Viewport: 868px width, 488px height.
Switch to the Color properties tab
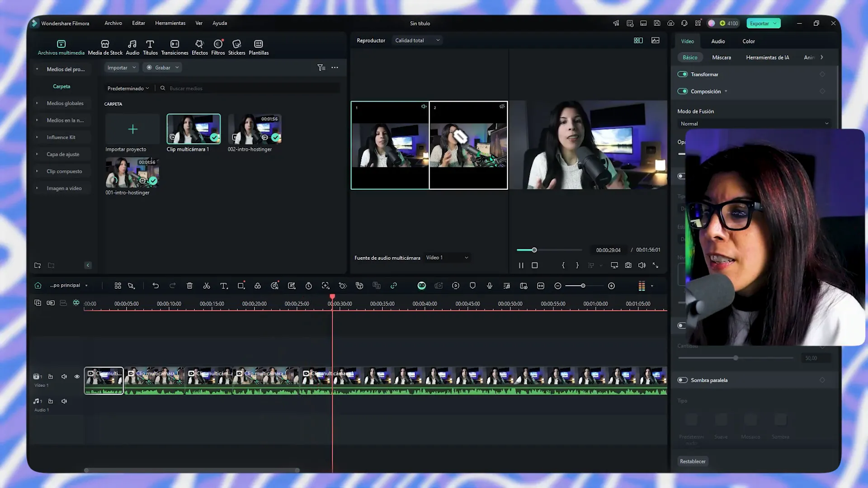(x=749, y=41)
